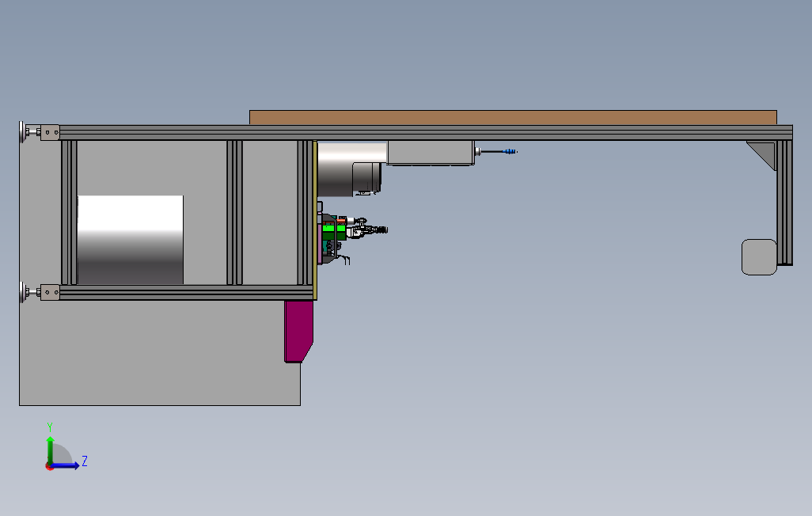The width and height of the screenshot is (812, 516).
Task: Select the rounded gray box beside the right leg
Action: tap(759, 257)
